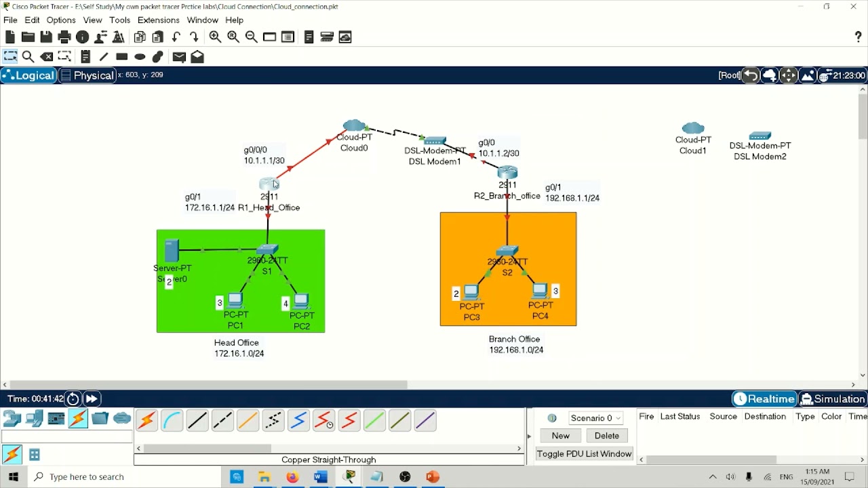Choose the Inspect magnifier tool
Image resolution: width=868 pixels, height=488 pixels.
(x=28, y=57)
